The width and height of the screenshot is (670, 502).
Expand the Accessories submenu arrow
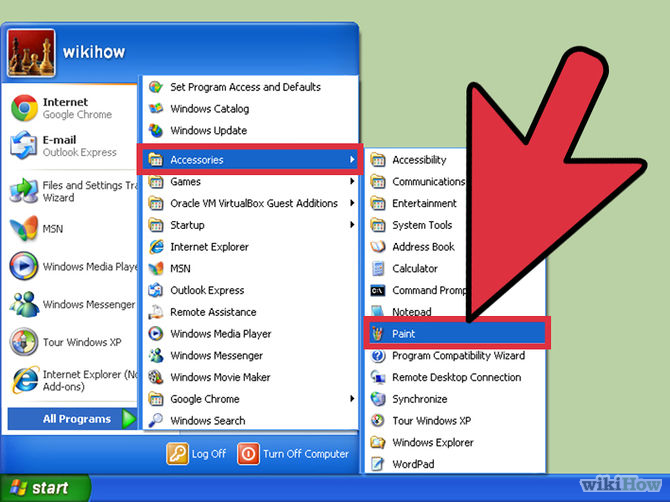[352, 159]
